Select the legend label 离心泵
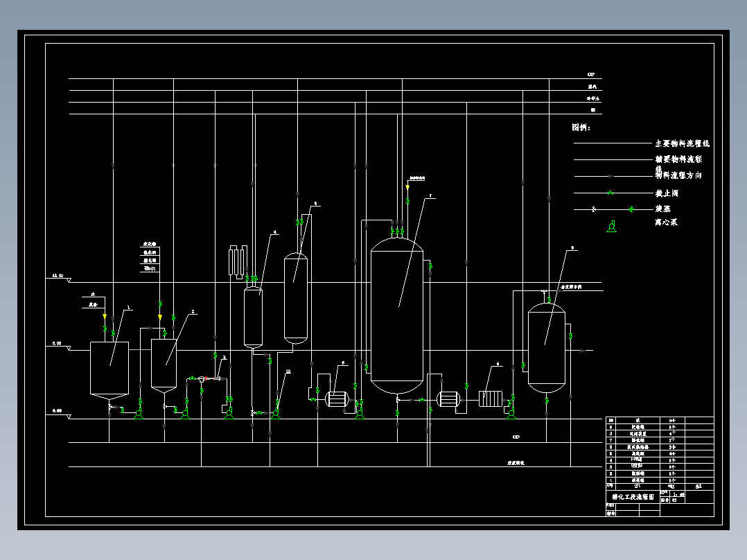Screen dimensions: 747x560 click(x=666, y=222)
